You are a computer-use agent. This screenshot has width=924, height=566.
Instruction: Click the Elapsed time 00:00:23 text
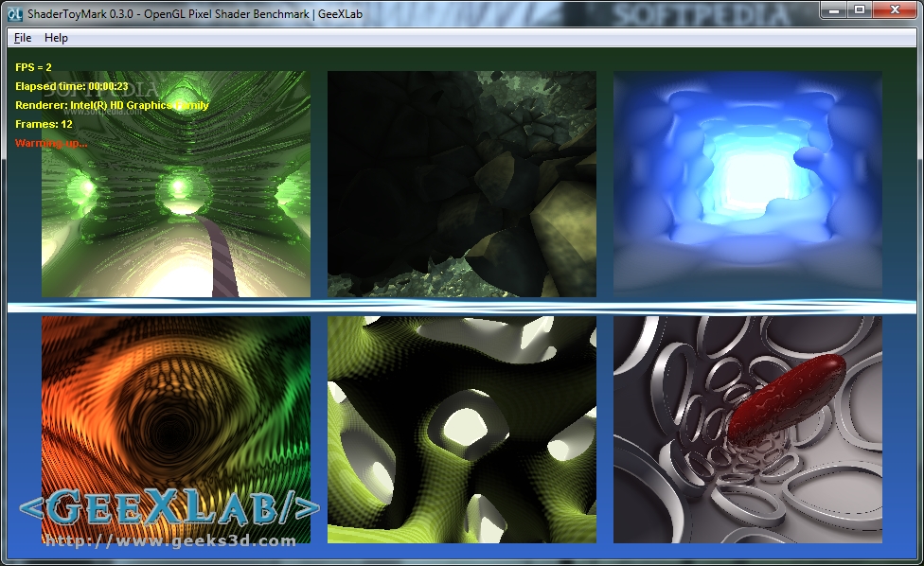[x=72, y=86]
